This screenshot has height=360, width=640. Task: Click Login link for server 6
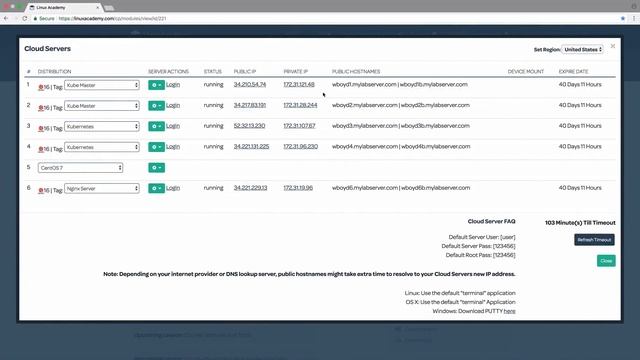pyautogui.click(x=173, y=188)
